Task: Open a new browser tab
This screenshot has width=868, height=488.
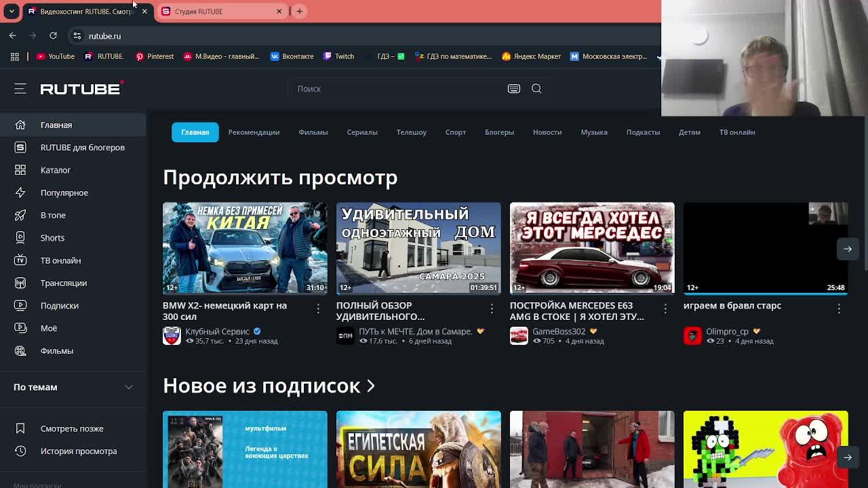Action: click(x=299, y=12)
